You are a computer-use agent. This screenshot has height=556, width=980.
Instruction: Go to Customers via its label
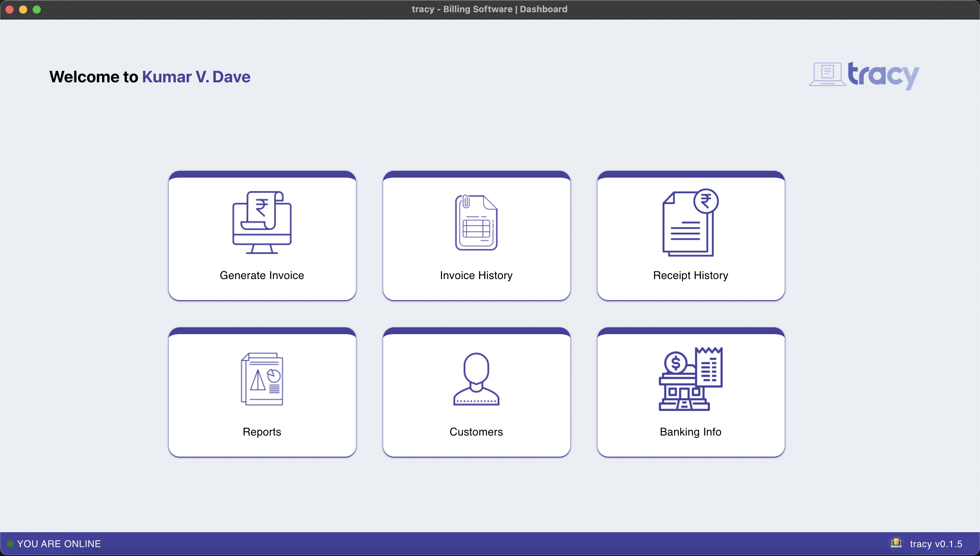coord(476,432)
